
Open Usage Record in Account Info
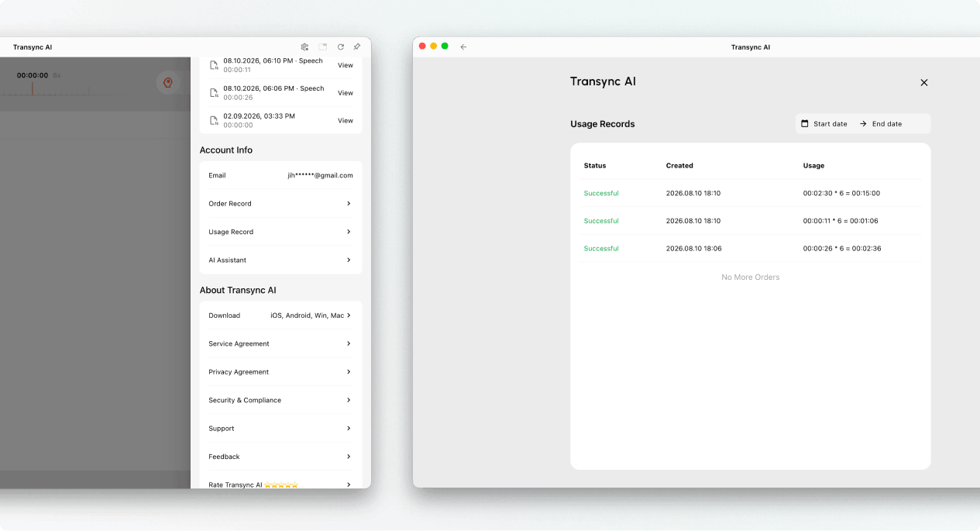click(x=280, y=232)
